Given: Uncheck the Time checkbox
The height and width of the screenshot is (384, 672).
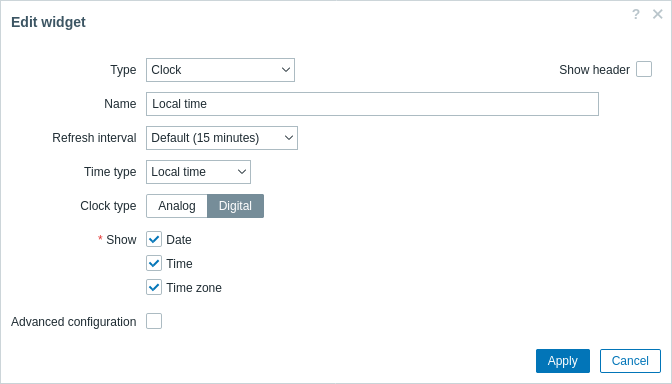Looking at the screenshot, I should click(154, 263).
